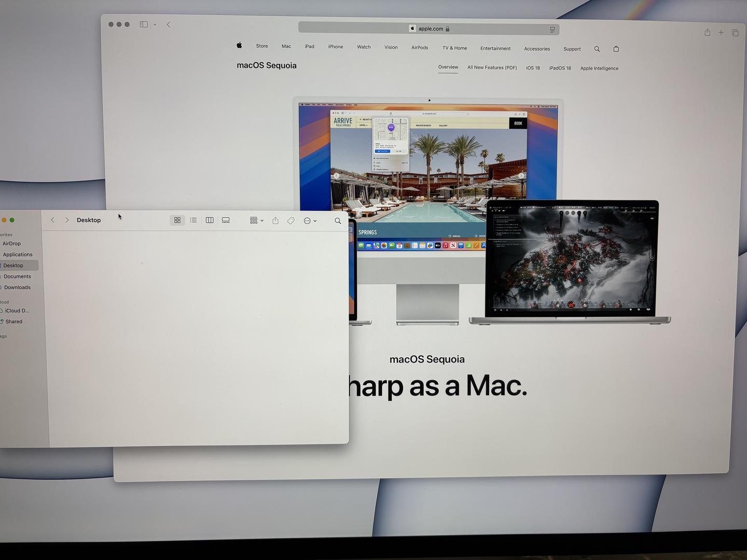Open All New Features (PDF) link
This screenshot has width=747, height=560.
click(492, 67)
